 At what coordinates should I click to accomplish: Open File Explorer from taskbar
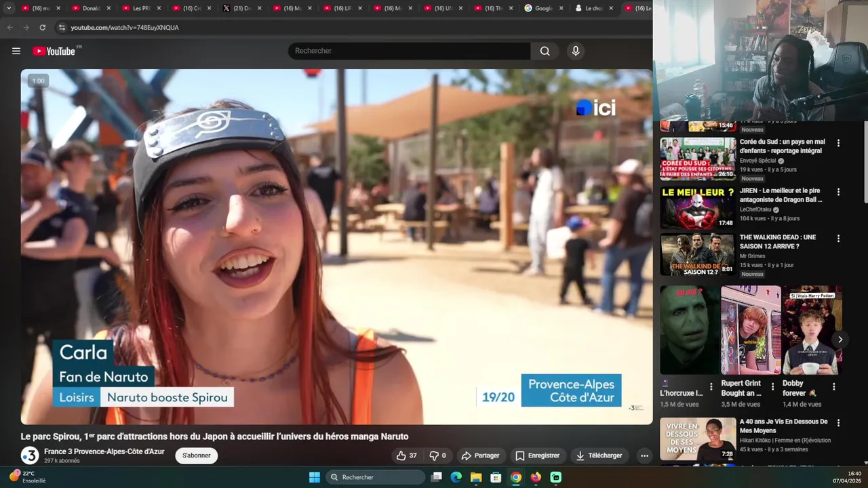click(x=476, y=477)
